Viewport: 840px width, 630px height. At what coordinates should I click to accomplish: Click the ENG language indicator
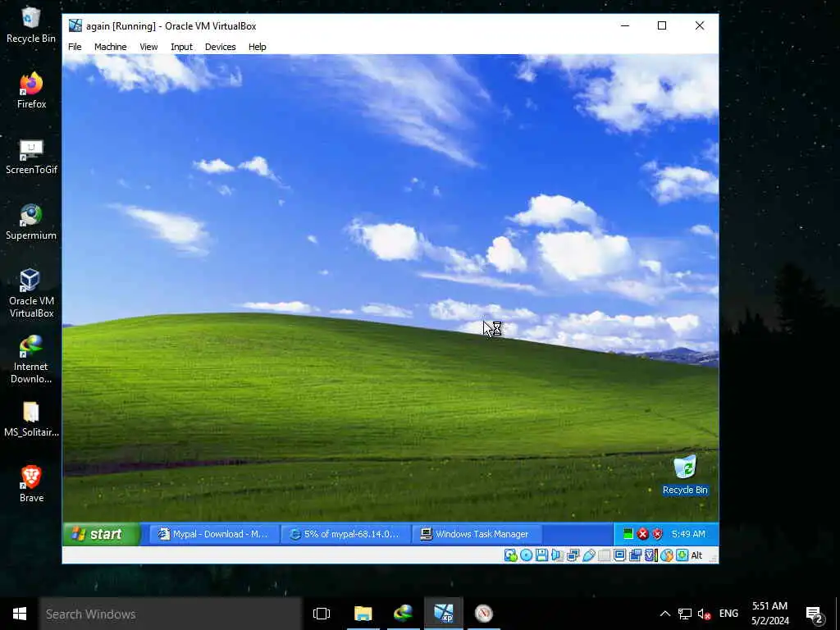tap(728, 614)
